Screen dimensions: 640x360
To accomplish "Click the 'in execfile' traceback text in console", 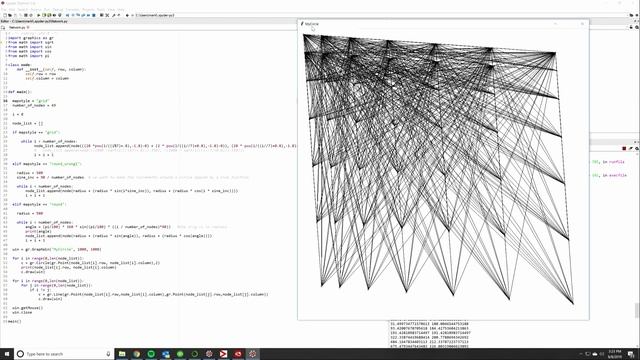I will 615,175.
